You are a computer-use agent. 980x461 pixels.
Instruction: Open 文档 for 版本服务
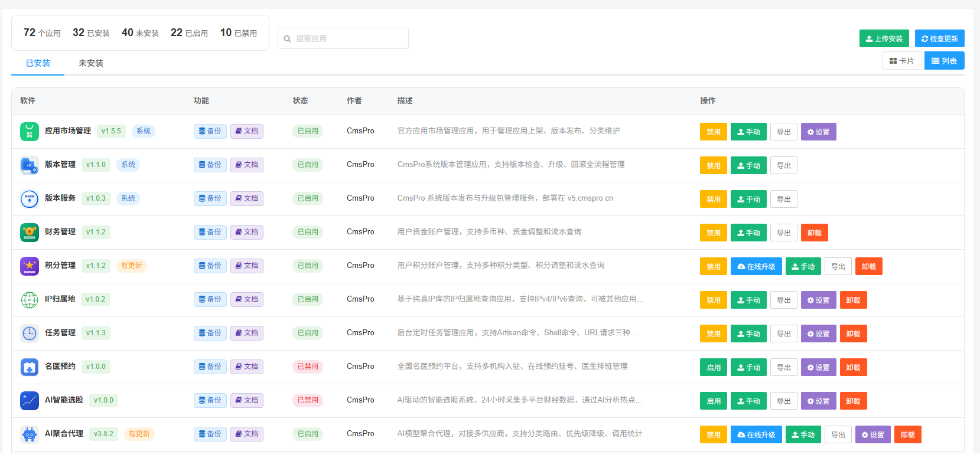(x=247, y=198)
